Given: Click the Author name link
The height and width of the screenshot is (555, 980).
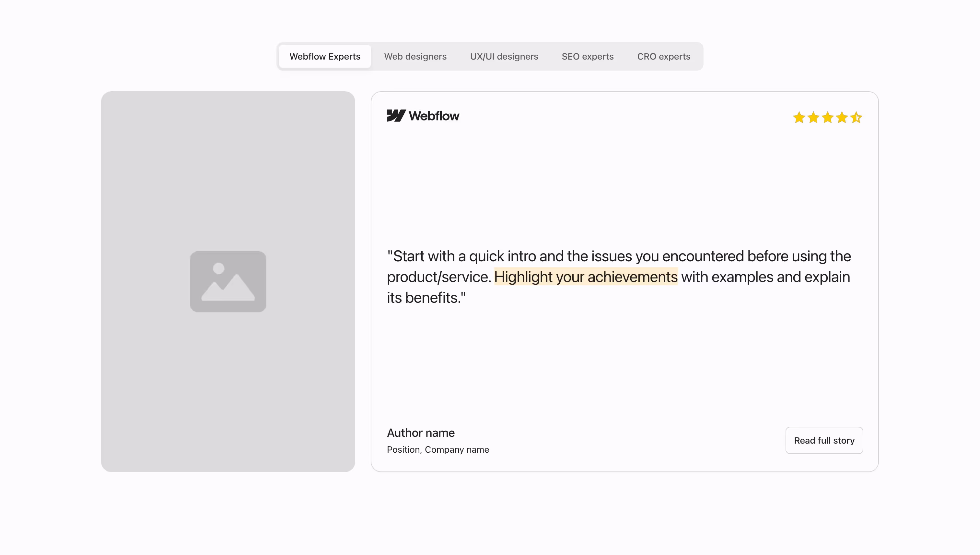Looking at the screenshot, I should pyautogui.click(x=421, y=433).
